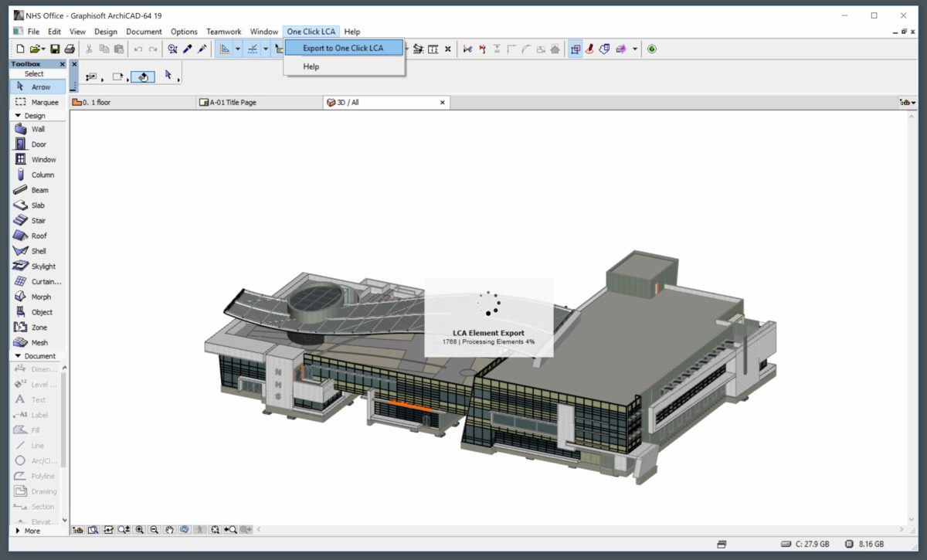
Task: Open the Design menu
Action: pyautogui.click(x=106, y=32)
